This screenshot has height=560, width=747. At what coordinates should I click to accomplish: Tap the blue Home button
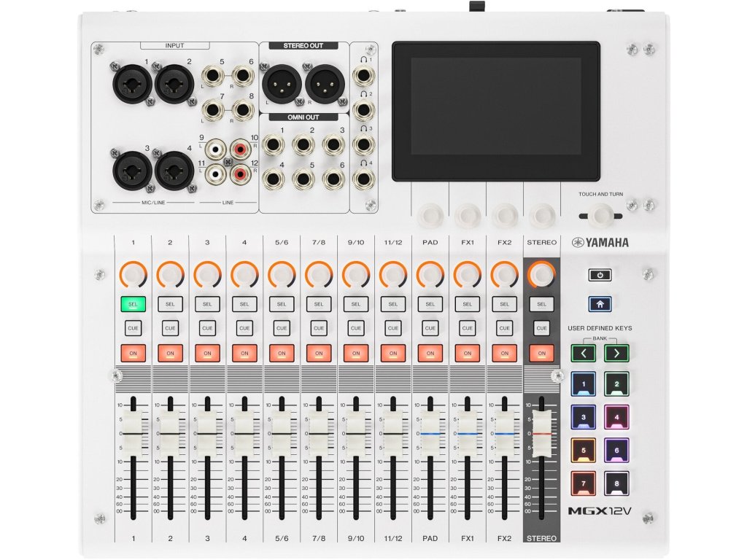point(600,304)
